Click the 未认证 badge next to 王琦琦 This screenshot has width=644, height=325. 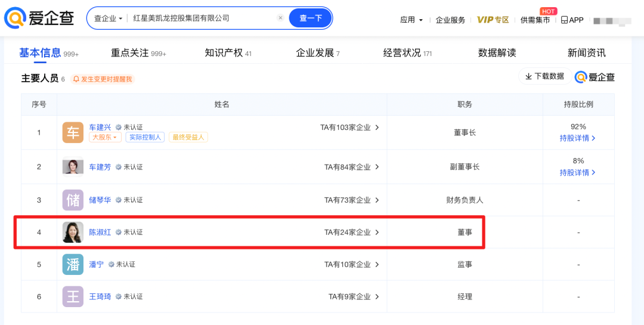[129, 296]
